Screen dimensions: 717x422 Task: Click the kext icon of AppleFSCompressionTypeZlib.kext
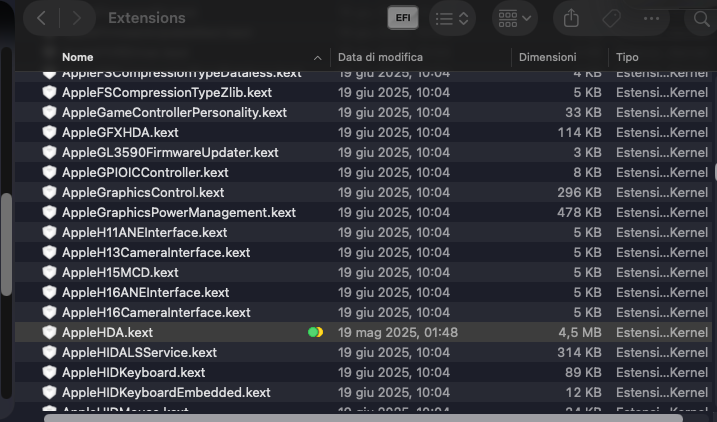point(49,92)
